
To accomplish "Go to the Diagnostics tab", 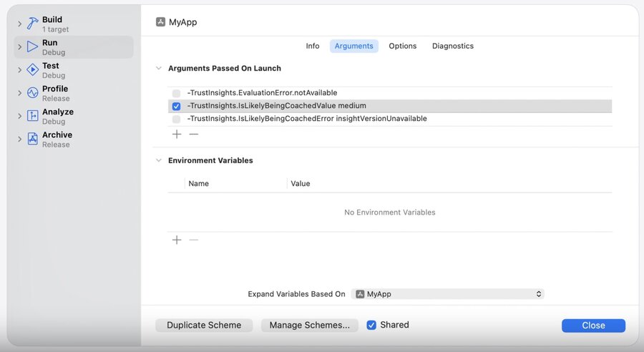I will point(453,46).
